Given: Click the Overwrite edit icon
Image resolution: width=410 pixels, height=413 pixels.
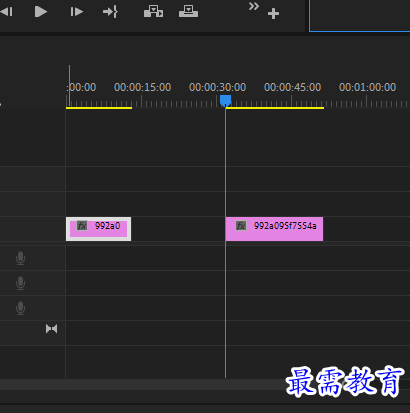Looking at the screenshot, I should coord(188,12).
